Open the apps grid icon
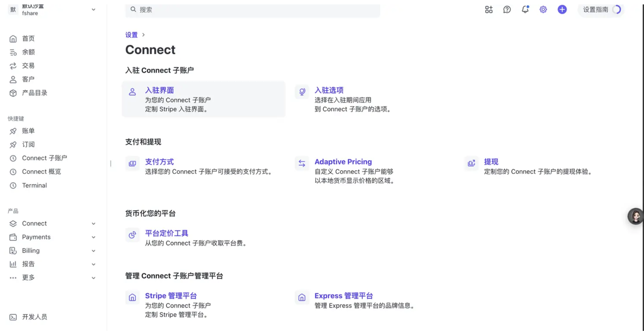This screenshot has height=336, width=644. click(x=489, y=10)
